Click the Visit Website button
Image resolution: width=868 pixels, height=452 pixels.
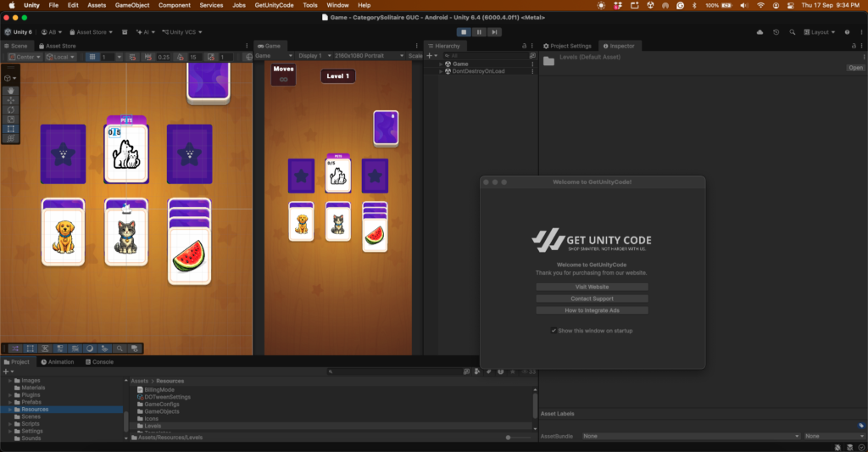point(592,287)
